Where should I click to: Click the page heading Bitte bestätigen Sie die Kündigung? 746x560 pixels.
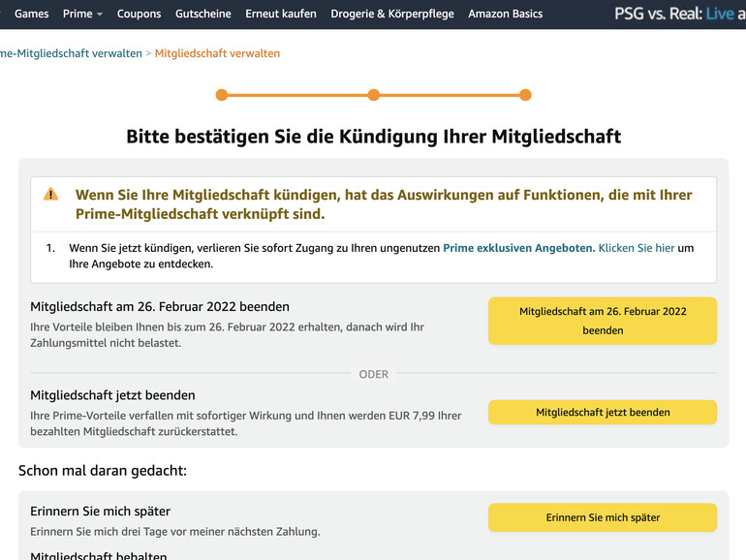click(373, 137)
